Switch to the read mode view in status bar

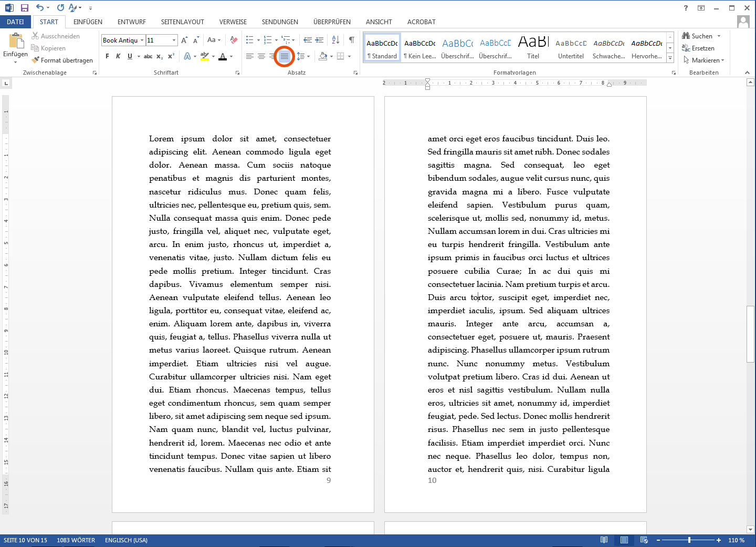(x=604, y=540)
